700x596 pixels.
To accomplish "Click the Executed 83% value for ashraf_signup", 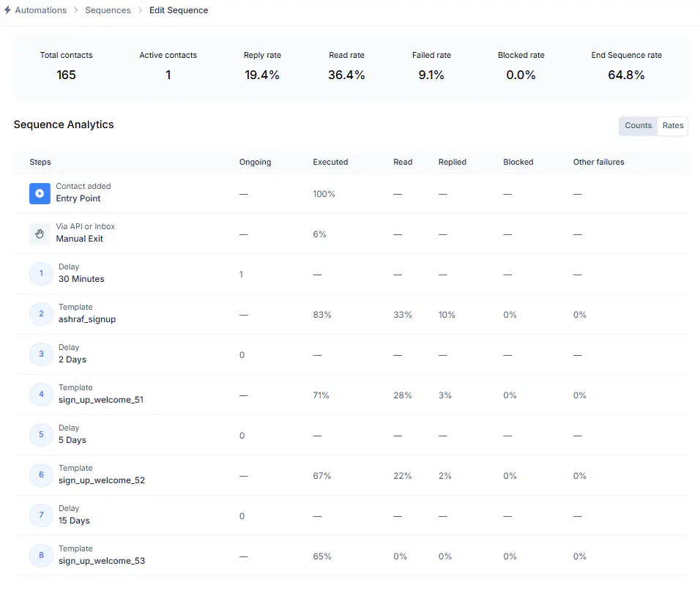I will (x=322, y=313).
